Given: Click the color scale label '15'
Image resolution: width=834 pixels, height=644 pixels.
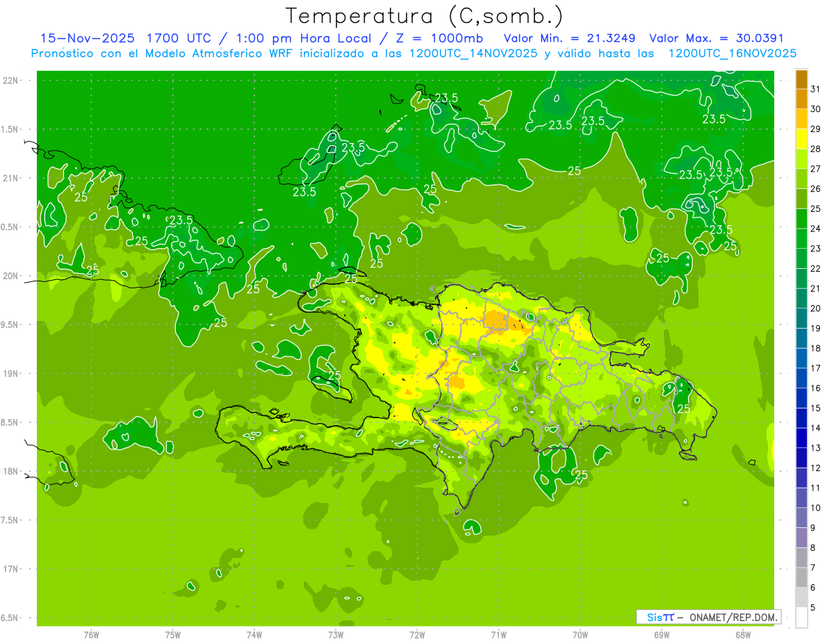Looking at the screenshot, I should click(815, 408).
